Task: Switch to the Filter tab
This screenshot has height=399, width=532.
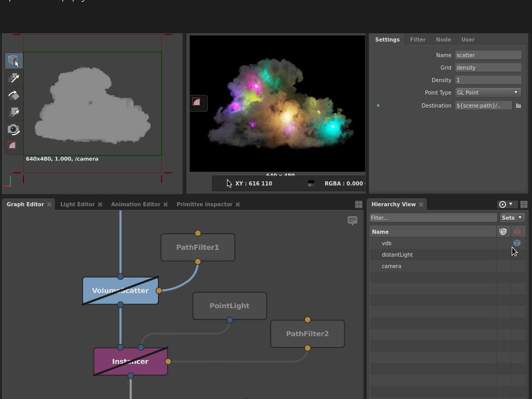Action: coord(418,39)
